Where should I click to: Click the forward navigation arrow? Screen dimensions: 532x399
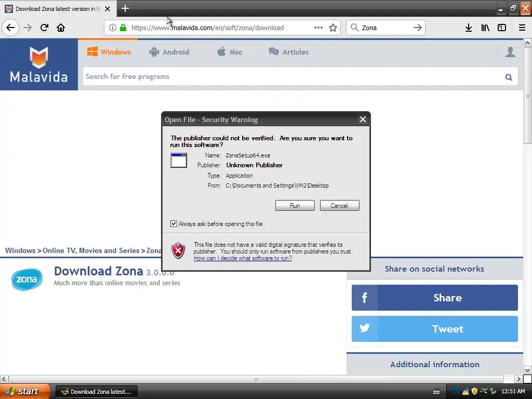click(x=28, y=28)
